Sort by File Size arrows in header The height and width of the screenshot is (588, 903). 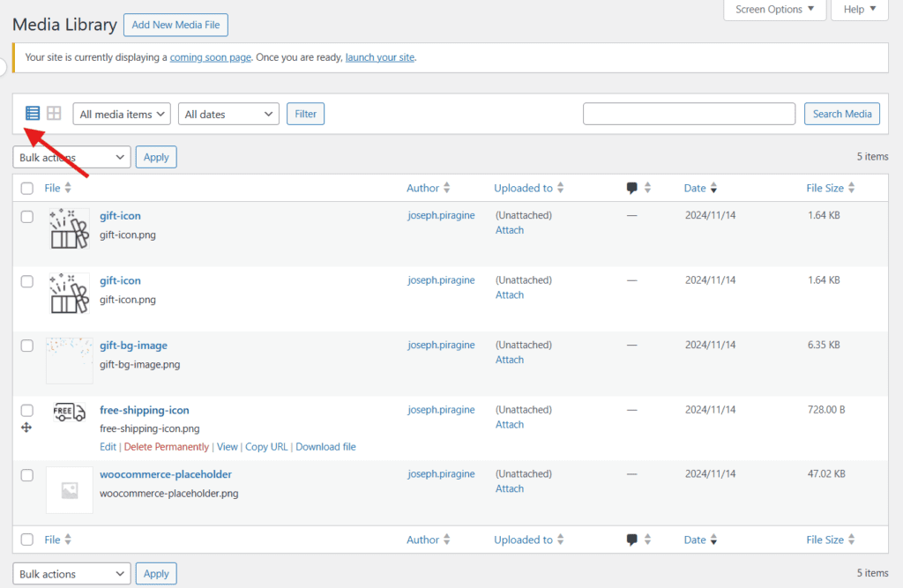pyautogui.click(x=851, y=188)
